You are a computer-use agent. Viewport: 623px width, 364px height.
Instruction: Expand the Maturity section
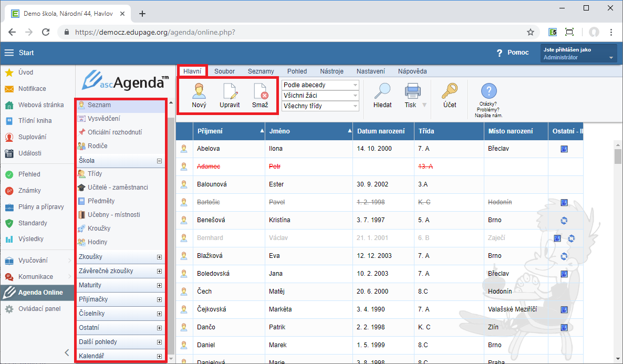(x=159, y=286)
